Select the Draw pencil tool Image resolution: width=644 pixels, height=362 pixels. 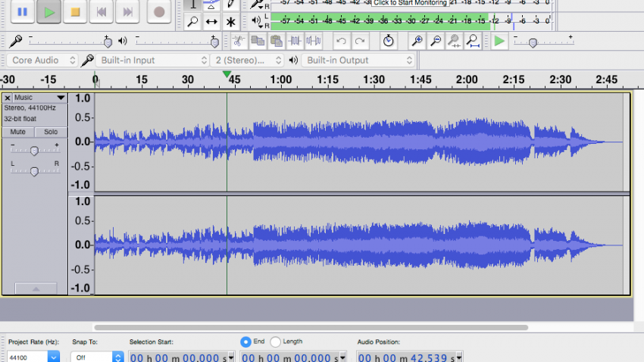coord(230,5)
